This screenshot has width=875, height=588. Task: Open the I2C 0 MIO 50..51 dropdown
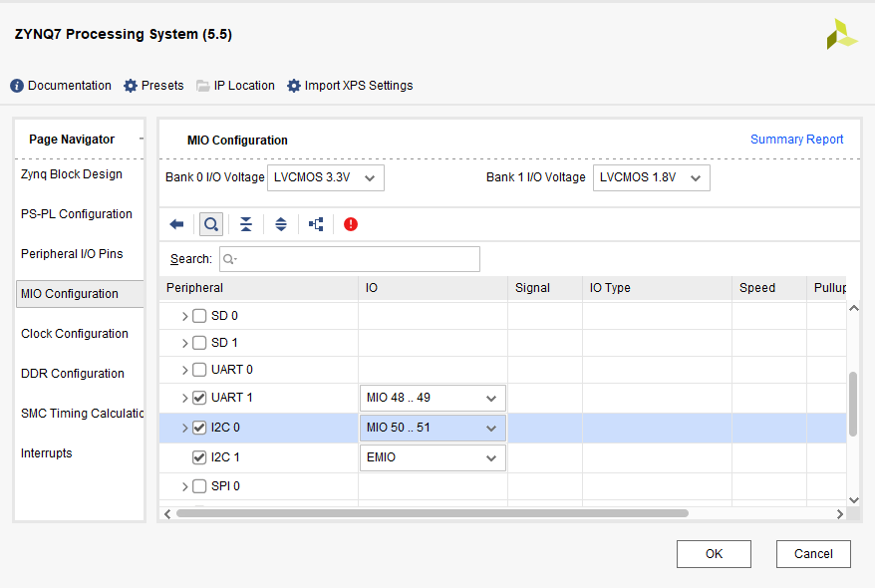pos(432,429)
